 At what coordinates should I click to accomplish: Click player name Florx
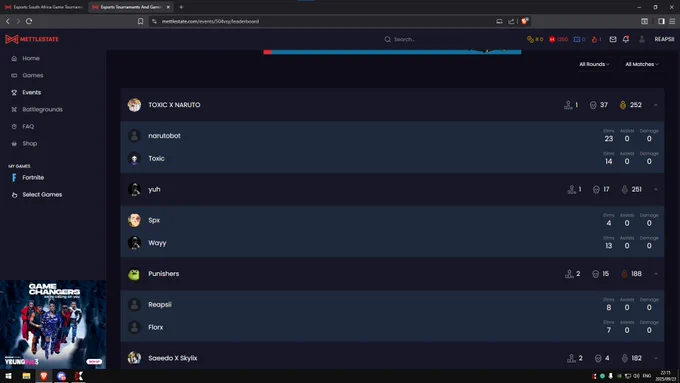[156, 327]
